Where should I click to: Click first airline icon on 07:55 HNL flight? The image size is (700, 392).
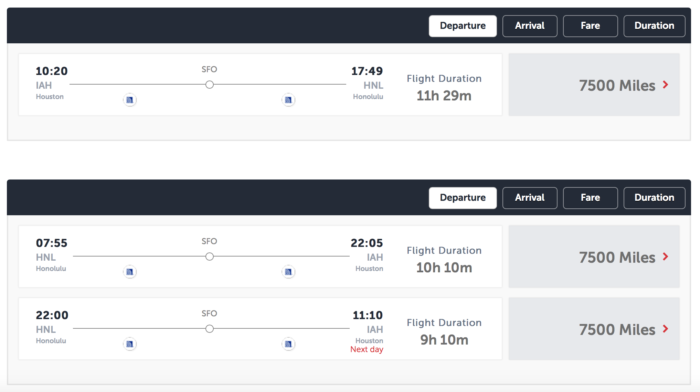pos(129,271)
